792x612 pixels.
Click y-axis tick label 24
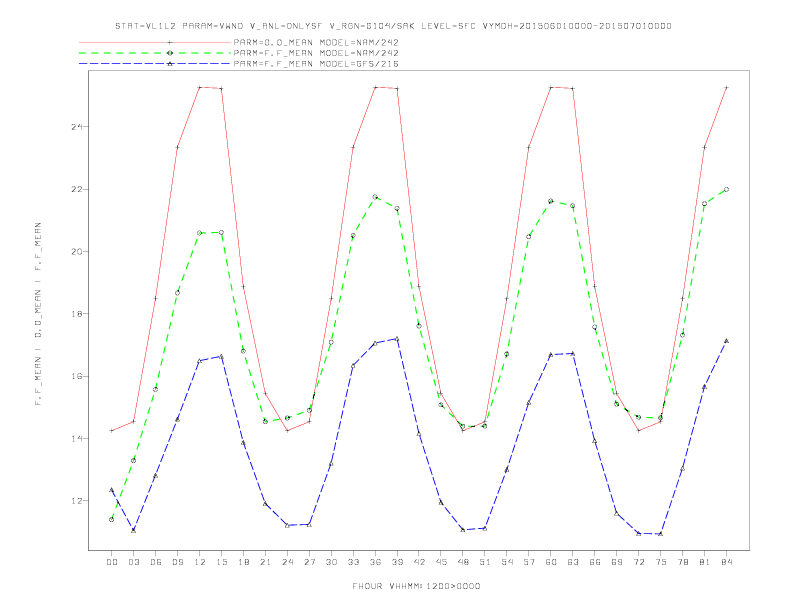point(77,126)
